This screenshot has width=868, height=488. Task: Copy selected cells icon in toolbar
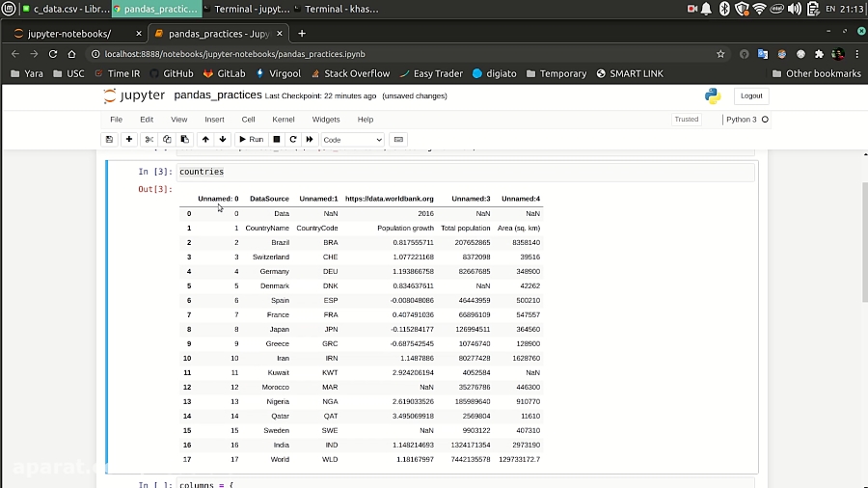(x=167, y=140)
